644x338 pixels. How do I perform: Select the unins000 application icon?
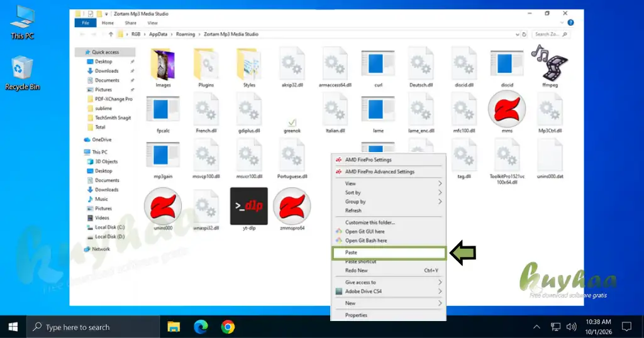(163, 206)
